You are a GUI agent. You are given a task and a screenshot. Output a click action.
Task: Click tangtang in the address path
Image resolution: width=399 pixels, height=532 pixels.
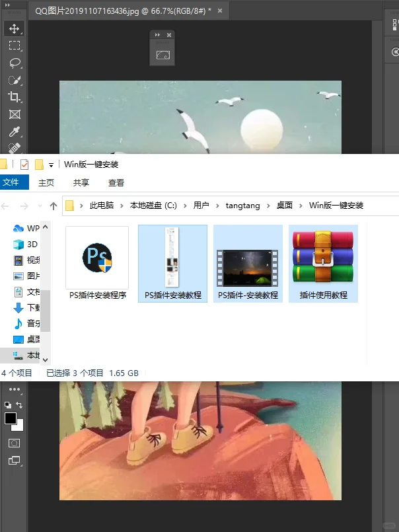242,206
